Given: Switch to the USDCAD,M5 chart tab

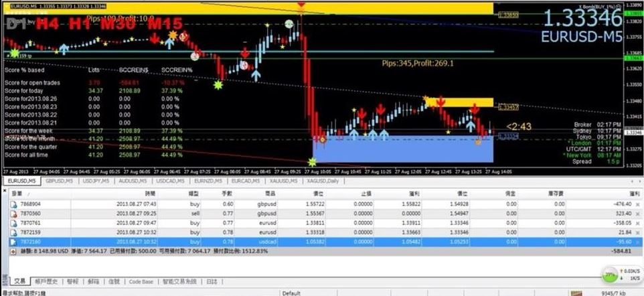Looking at the screenshot, I should click(172, 181).
